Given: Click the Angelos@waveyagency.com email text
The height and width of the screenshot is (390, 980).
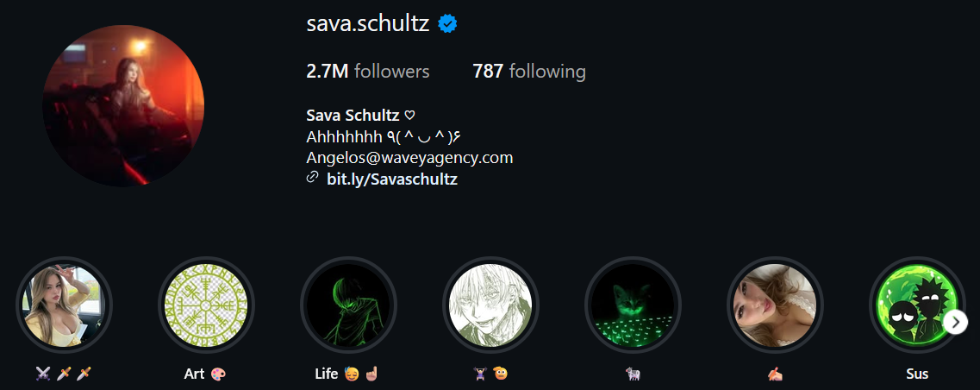Looking at the screenshot, I should (409, 157).
